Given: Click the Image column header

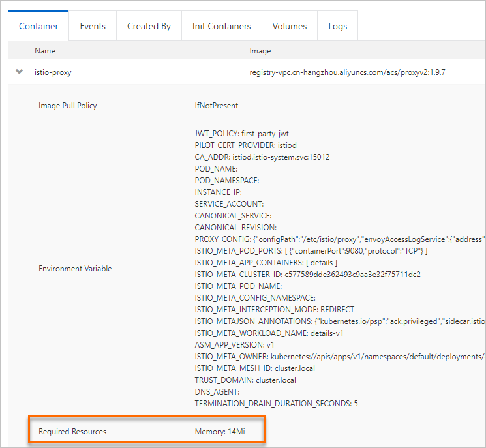Looking at the screenshot, I should [x=260, y=51].
